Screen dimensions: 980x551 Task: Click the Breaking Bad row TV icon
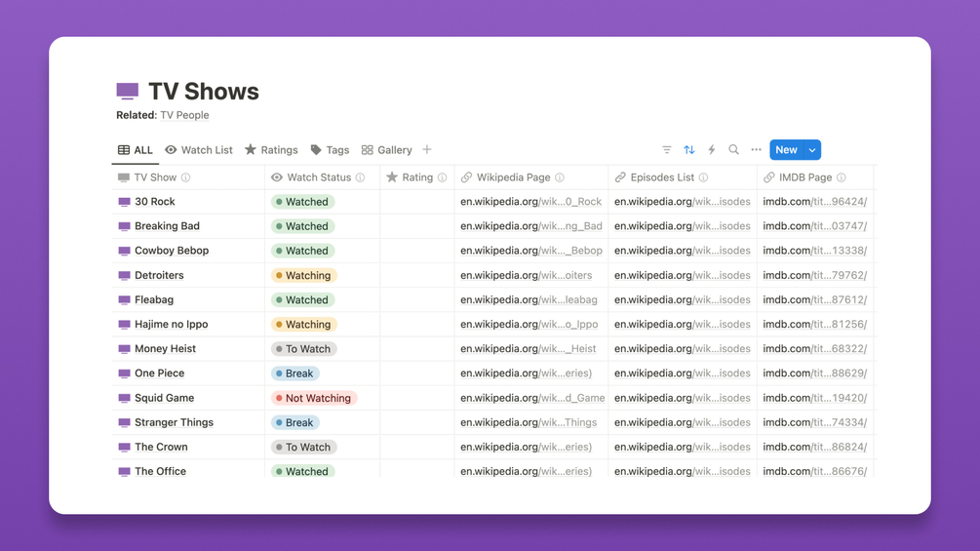(x=125, y=226)
